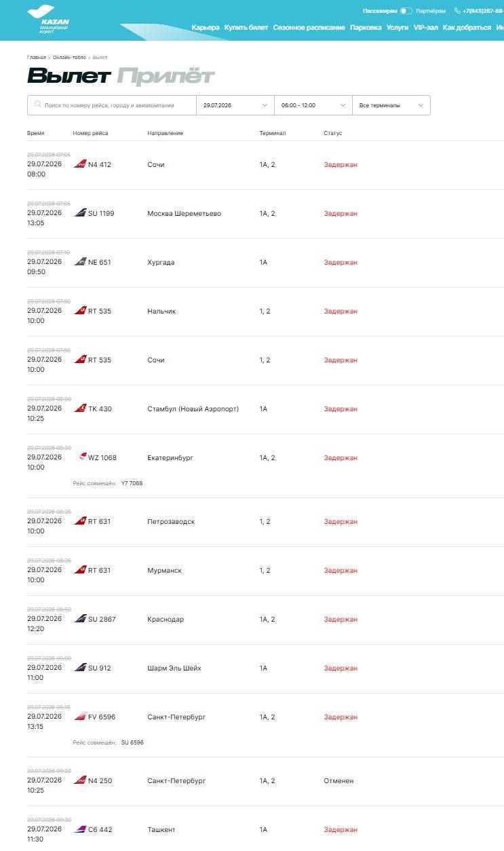Click the Rossiya icon beside FV 6596
Viewport: 504px width, 851px height.
pyautogui.click(x=80, y=717)
